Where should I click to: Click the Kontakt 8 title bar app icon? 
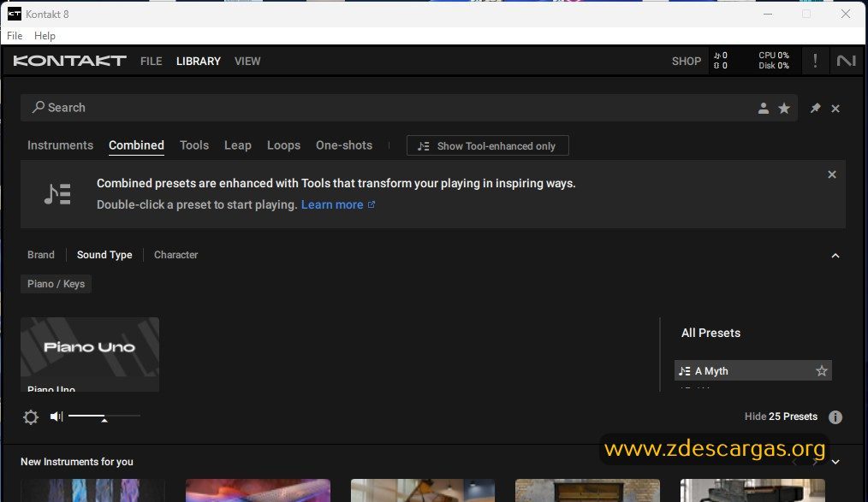[x=15, y=14]
